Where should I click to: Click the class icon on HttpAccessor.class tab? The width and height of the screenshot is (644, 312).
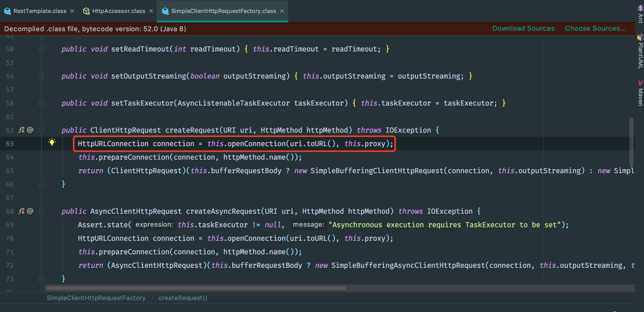point(86,11)
